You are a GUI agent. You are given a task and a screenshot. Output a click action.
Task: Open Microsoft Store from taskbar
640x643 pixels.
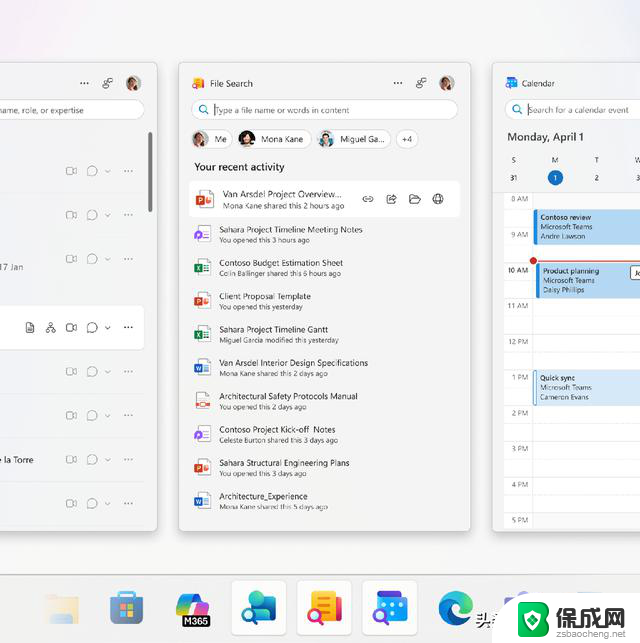coord(126,608)
